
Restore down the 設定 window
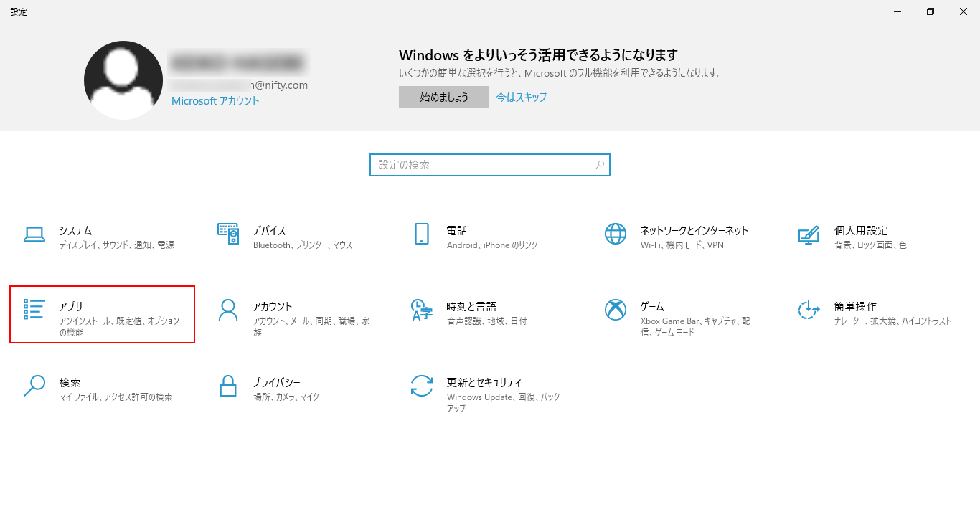tap(930, 11)
